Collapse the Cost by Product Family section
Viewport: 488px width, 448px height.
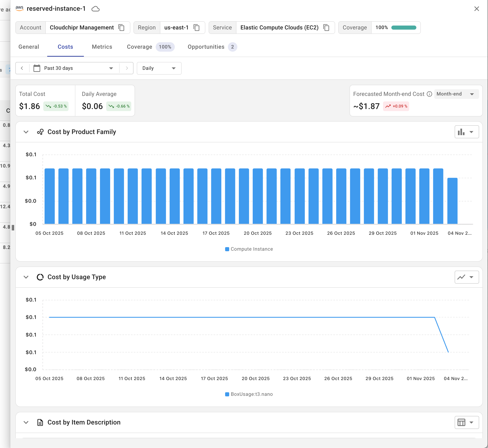point(26,132)
